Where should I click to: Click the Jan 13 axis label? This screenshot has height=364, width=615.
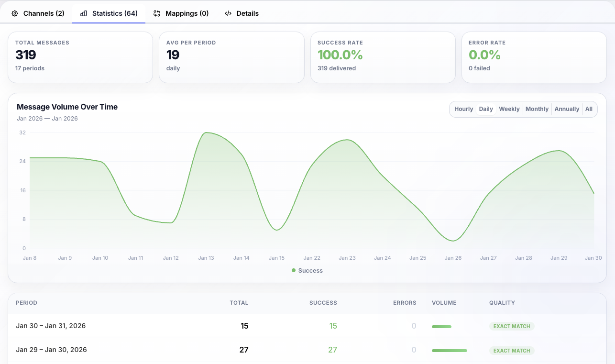(206, 258)
